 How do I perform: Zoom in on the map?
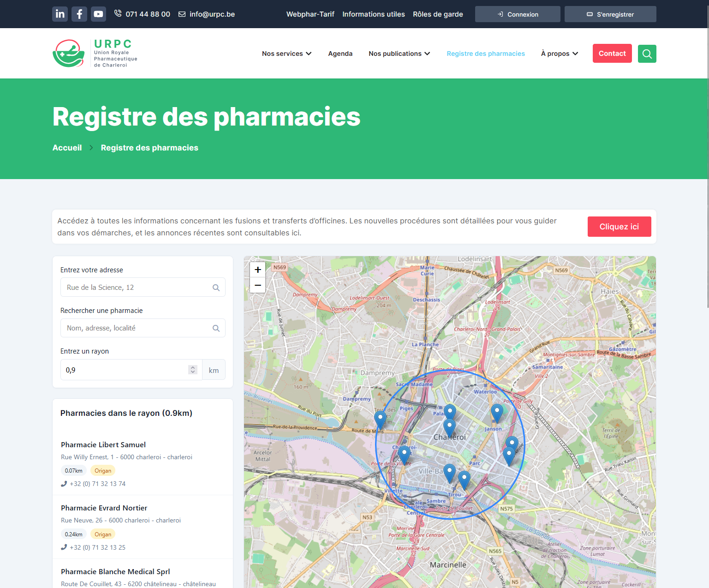click(258, 270)
